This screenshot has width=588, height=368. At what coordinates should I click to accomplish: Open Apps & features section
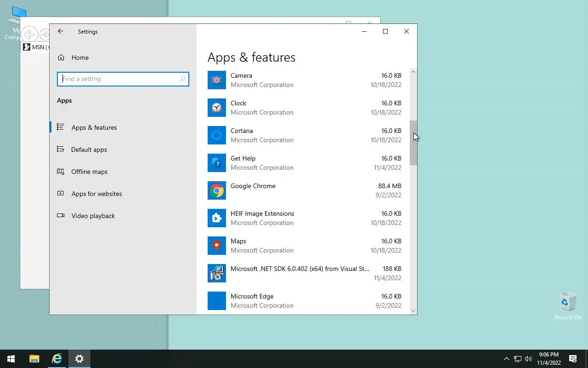click(x=123, y=127)
